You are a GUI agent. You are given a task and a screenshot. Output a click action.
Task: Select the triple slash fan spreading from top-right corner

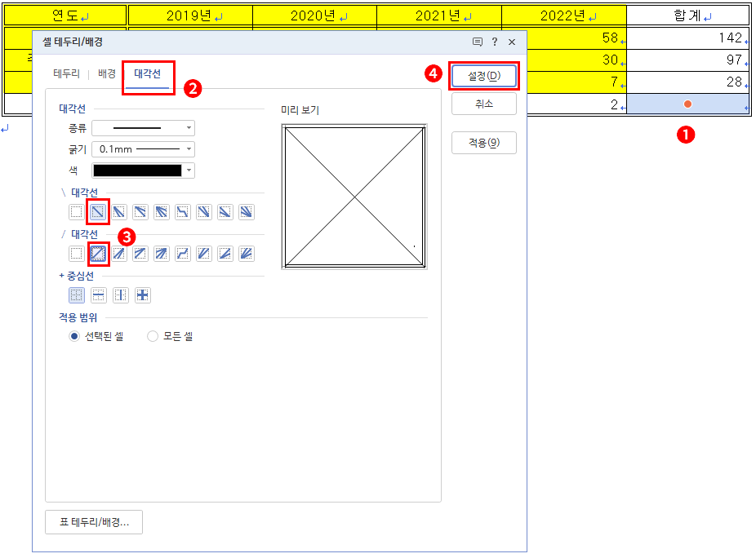[x=162, y=254]
